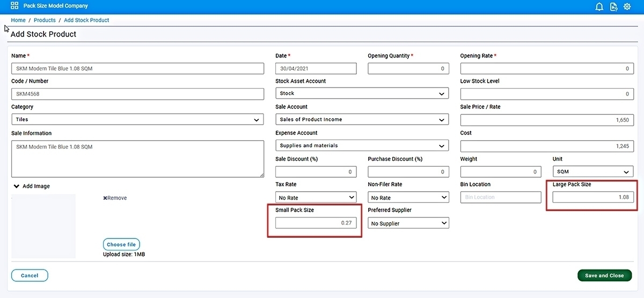Click the Sale Price / Rate field
This screenshot has height=298, width=644.
546,120
